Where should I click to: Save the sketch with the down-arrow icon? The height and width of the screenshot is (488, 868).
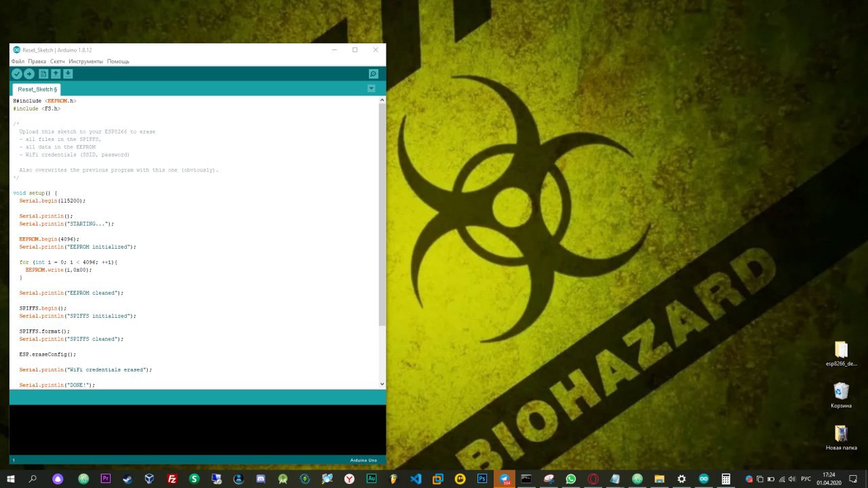(68, 74)
